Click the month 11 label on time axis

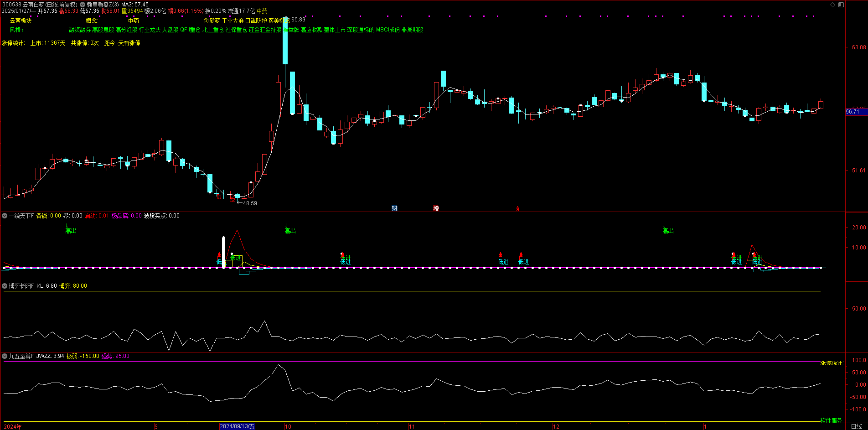click(412, 427)
